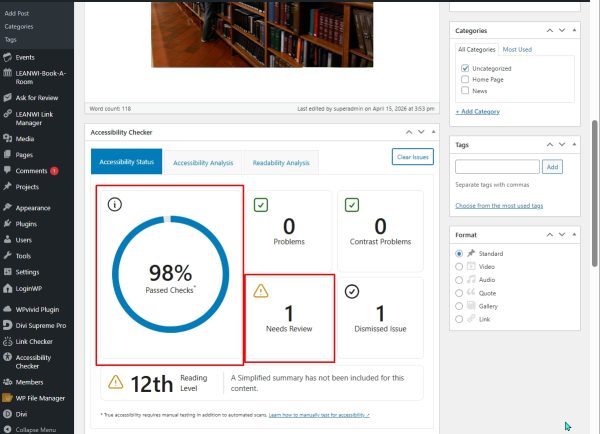Move Tags panel up
The image size is (600, 434).
550,145
